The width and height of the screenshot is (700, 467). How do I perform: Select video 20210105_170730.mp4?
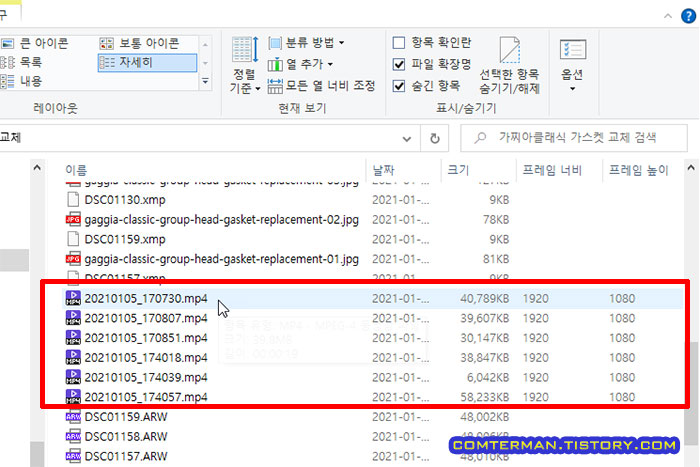(x=146, y=298)
